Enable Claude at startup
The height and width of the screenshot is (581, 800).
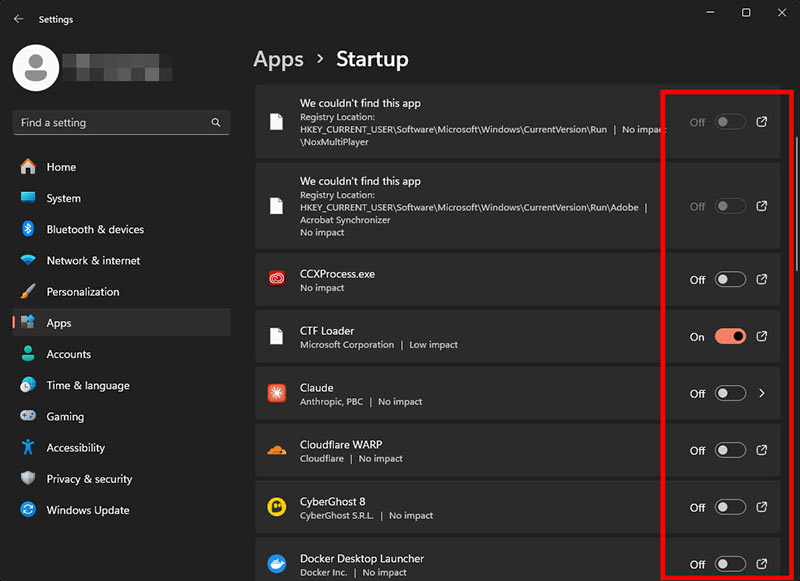click(x=730, y=393)
